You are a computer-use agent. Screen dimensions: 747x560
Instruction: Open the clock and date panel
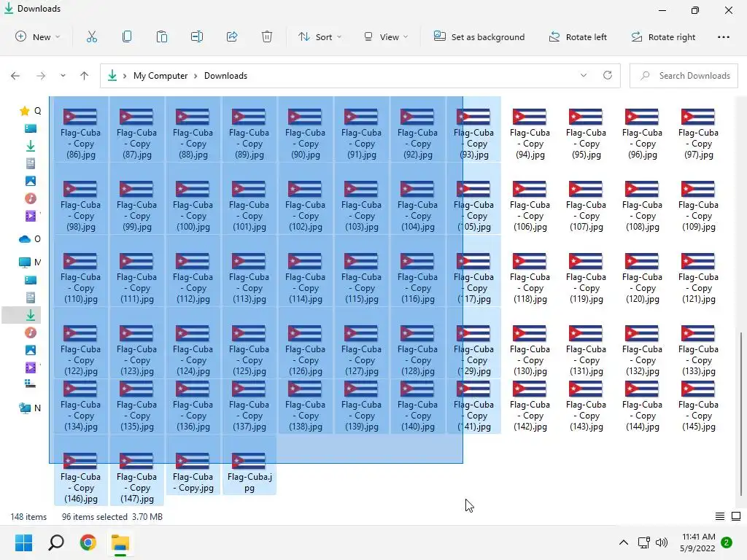pos(697,542)
